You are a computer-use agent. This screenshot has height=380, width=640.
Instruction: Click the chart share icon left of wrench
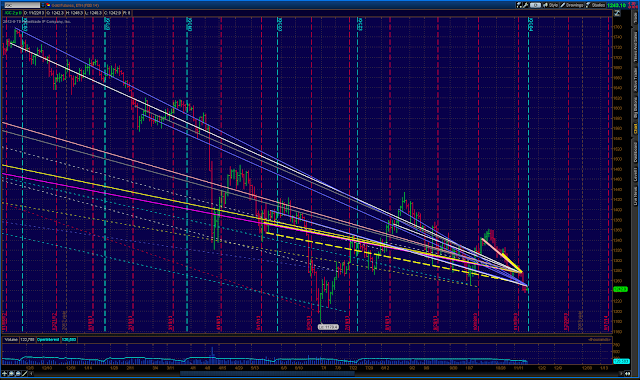(519, 5)
